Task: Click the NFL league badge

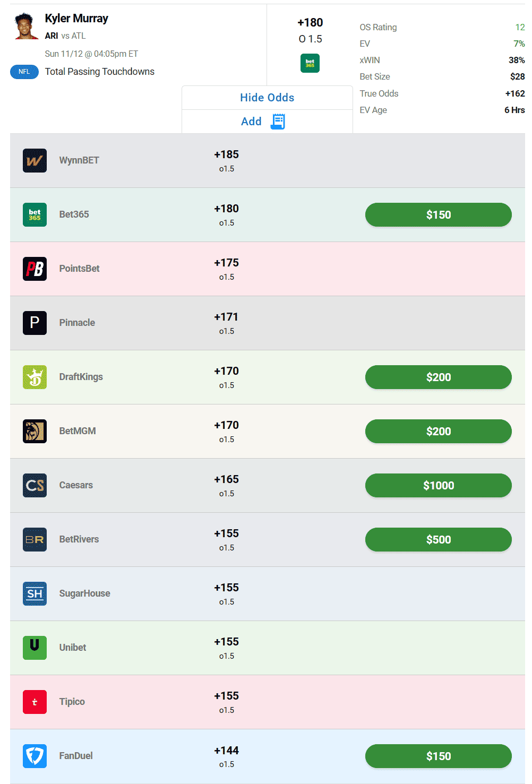Action: (24, 72)
